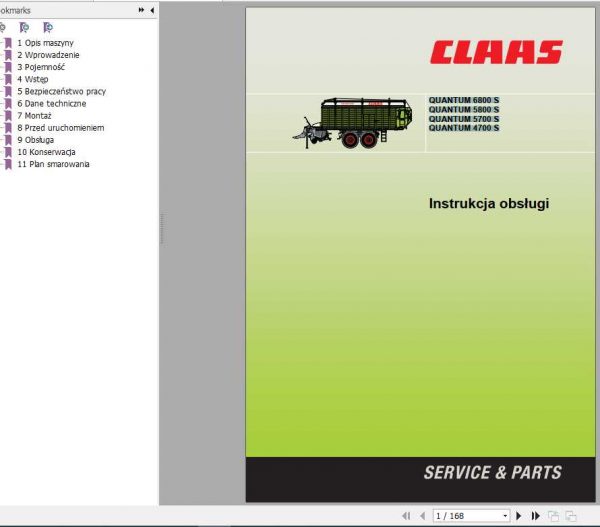Screen dimensions: 600x527
Task: Click bookmark icon beside Wstęp
Action: (8, 79)
